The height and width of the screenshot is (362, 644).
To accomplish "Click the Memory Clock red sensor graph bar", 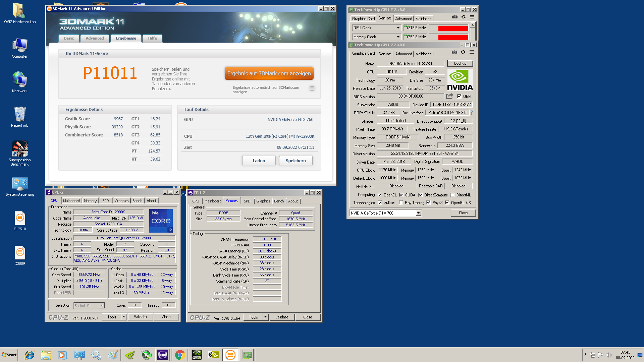I will [x=453, y=37].
